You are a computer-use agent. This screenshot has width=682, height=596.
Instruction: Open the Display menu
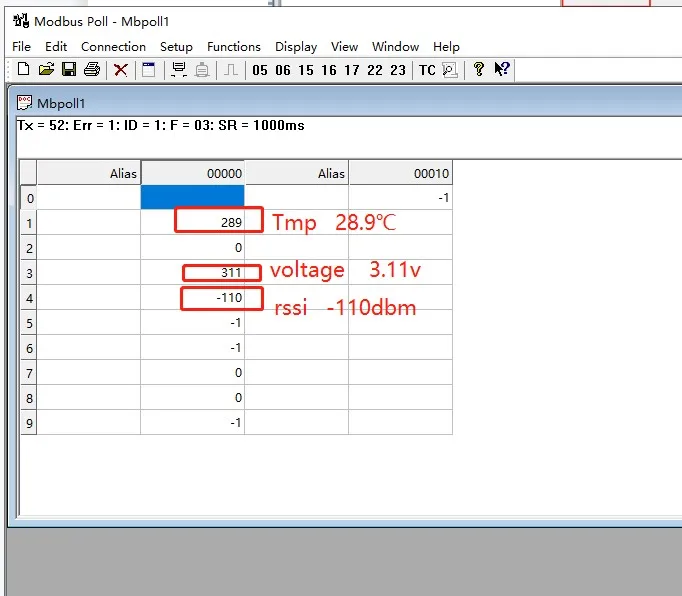tap(296, 46)
